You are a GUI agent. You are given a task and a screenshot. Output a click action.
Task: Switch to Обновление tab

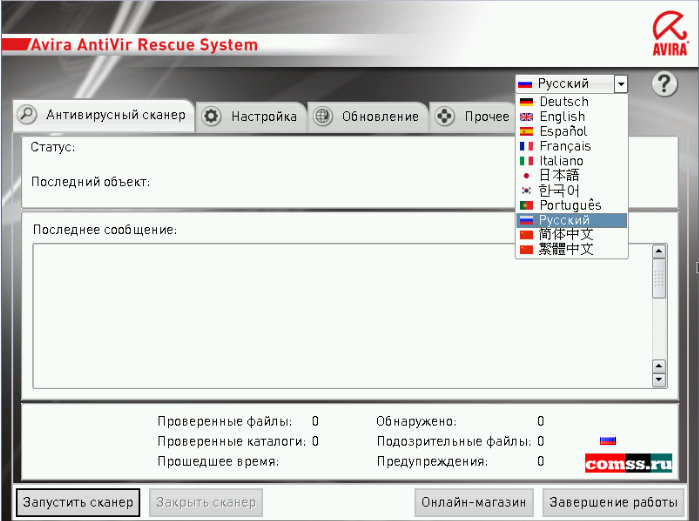(368, 117)
